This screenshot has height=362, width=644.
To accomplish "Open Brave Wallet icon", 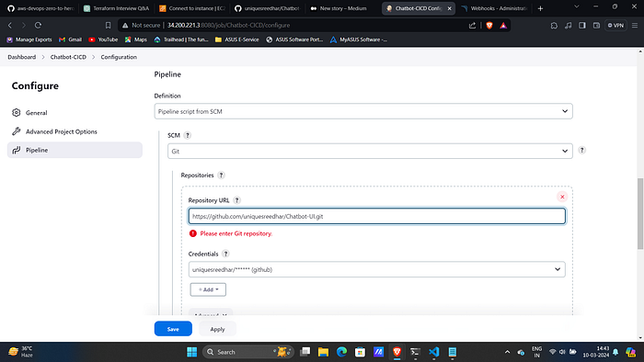I will (x=596, y=25).
